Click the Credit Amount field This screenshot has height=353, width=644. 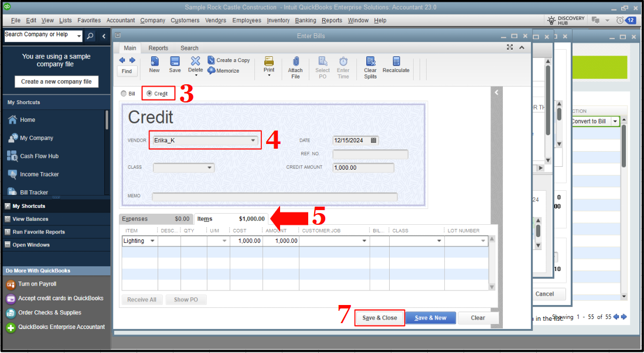point(363,167)
